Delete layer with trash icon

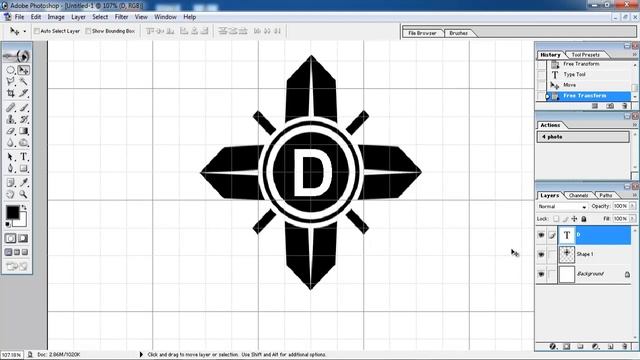click(x=624, y=347)
